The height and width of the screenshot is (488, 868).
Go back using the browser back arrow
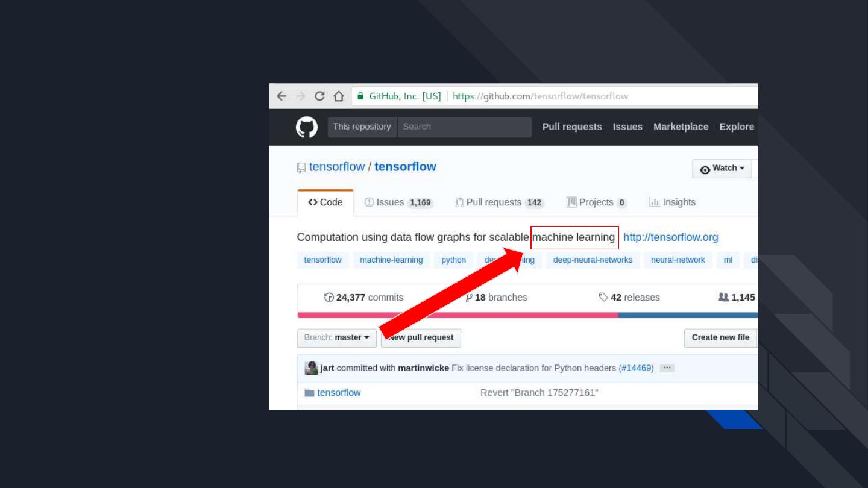(281, 96)
